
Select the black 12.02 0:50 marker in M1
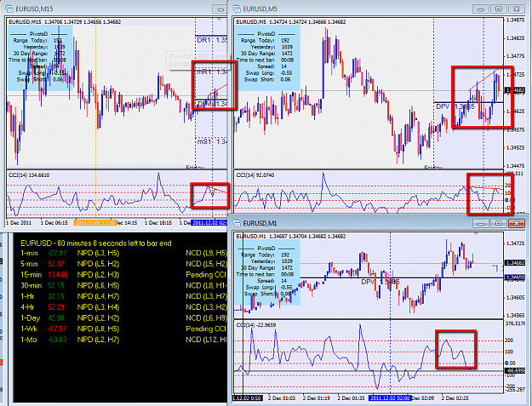(247, 397)
